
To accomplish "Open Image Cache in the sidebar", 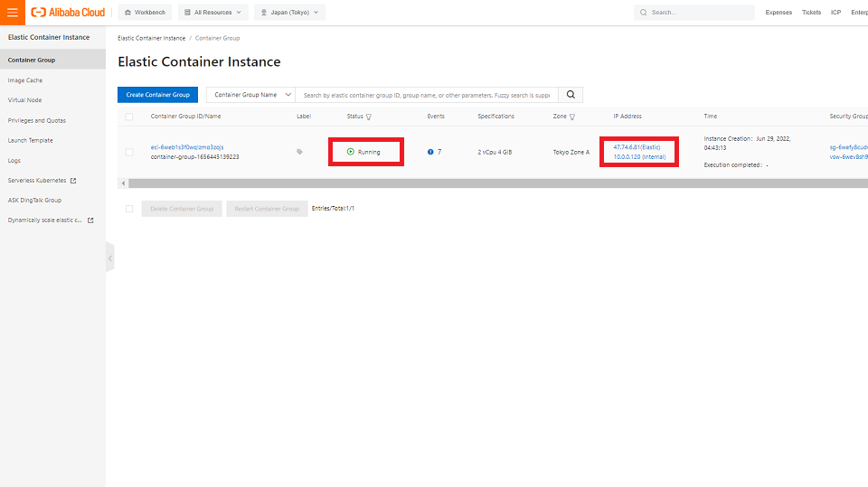I will click(x=25, y=80).
